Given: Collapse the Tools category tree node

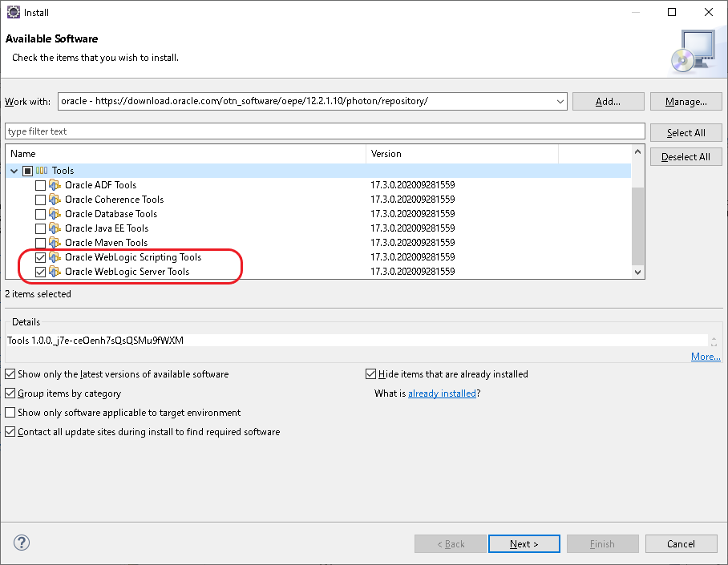Looking at the screenshot, I should tap(14, 171).
